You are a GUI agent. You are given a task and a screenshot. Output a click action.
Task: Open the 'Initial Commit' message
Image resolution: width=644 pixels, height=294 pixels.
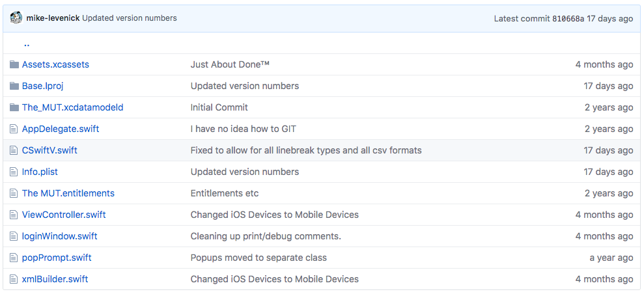219,107
